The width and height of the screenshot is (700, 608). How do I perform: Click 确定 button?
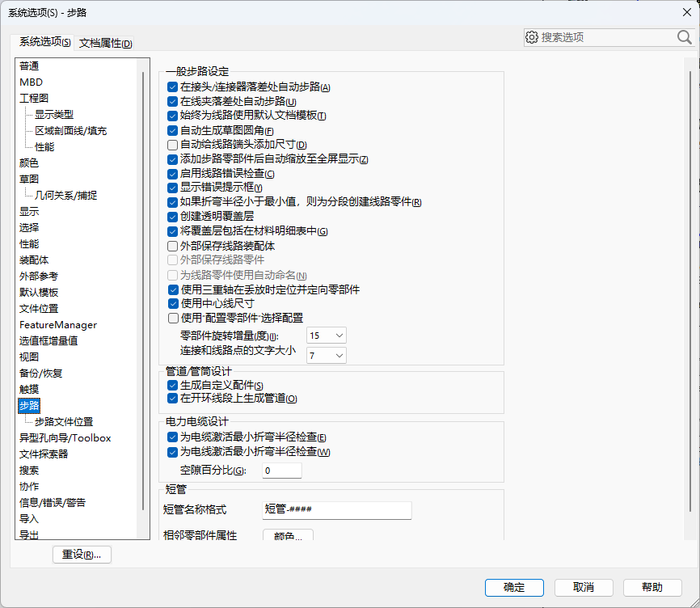(x=514, y=588)
